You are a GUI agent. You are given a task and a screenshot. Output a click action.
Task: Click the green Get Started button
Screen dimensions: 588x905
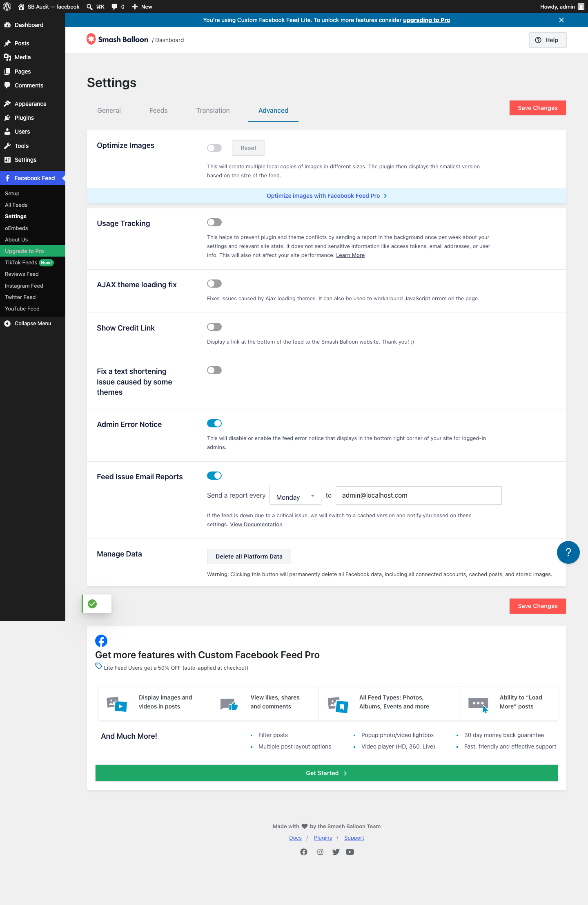tap(327, 773)
